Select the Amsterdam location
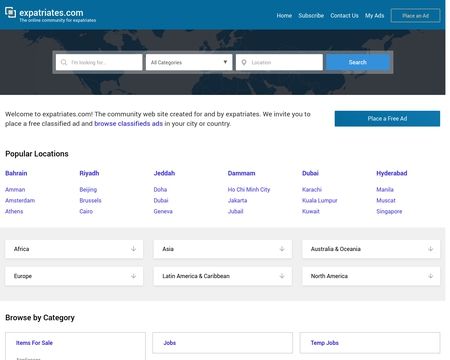The width and height of the screenshot is (450, 360). pyautogui.click(x=20, y=201)
